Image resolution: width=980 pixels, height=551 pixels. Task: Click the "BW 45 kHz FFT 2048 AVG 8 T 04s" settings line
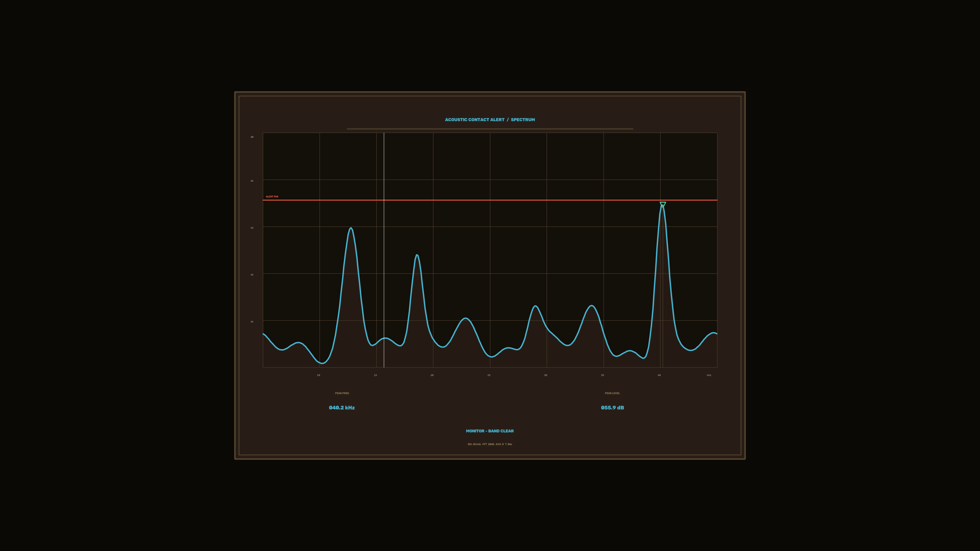tap(490, 444)
